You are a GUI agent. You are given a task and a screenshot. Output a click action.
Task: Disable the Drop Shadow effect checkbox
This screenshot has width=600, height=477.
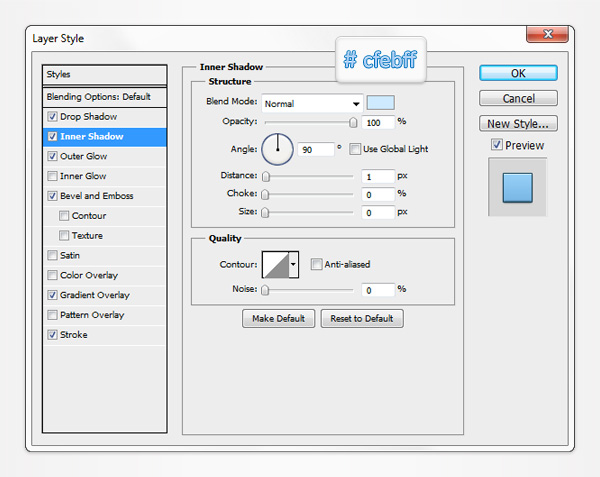(52, 117)
